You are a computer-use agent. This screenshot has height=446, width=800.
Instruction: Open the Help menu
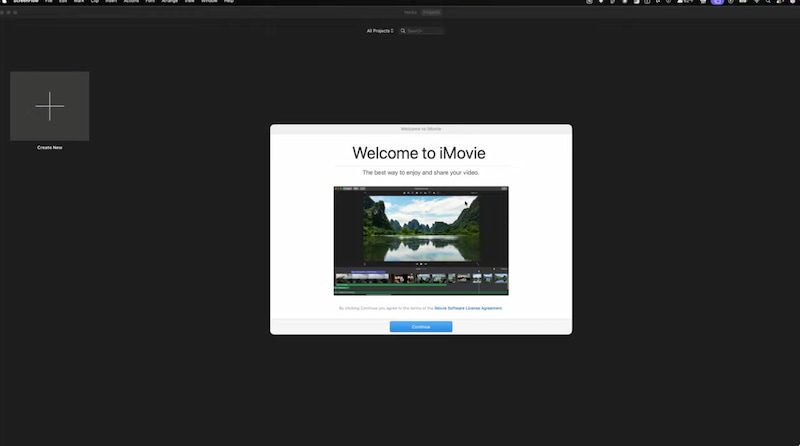pyautogui.click(x=229, y=2)
